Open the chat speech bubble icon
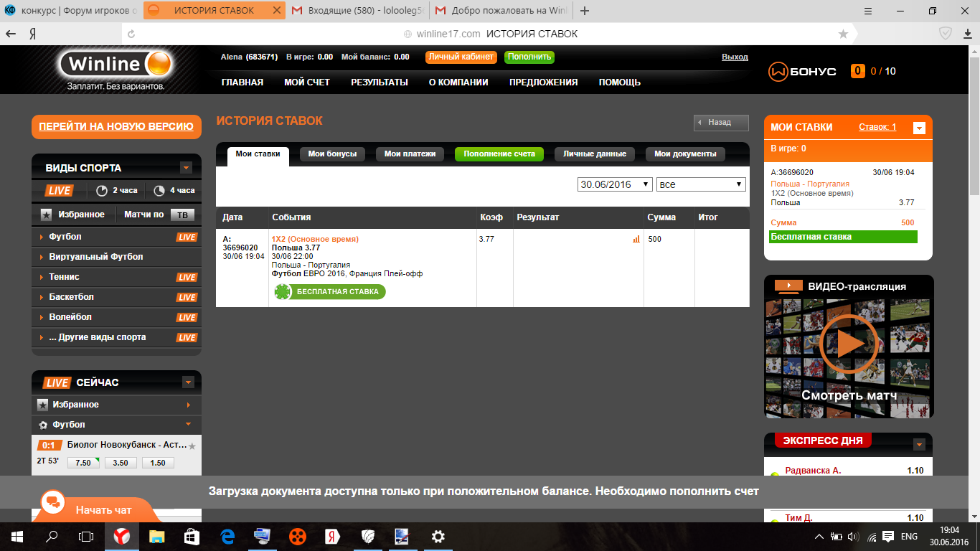Screen dimensions: 980x551 [52, 503]
